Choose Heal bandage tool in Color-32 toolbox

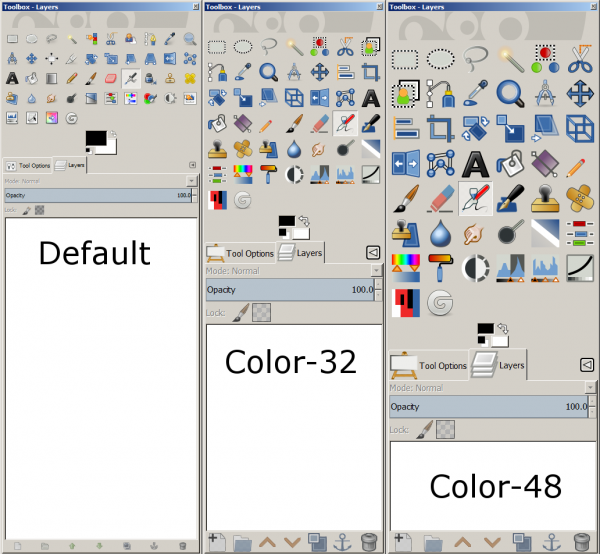(243, 149)
